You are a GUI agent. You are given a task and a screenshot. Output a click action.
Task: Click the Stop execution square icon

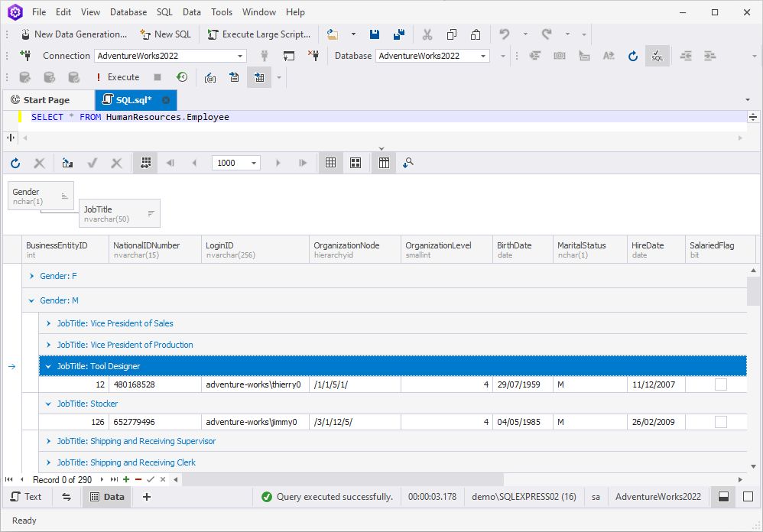pos(157,77)
